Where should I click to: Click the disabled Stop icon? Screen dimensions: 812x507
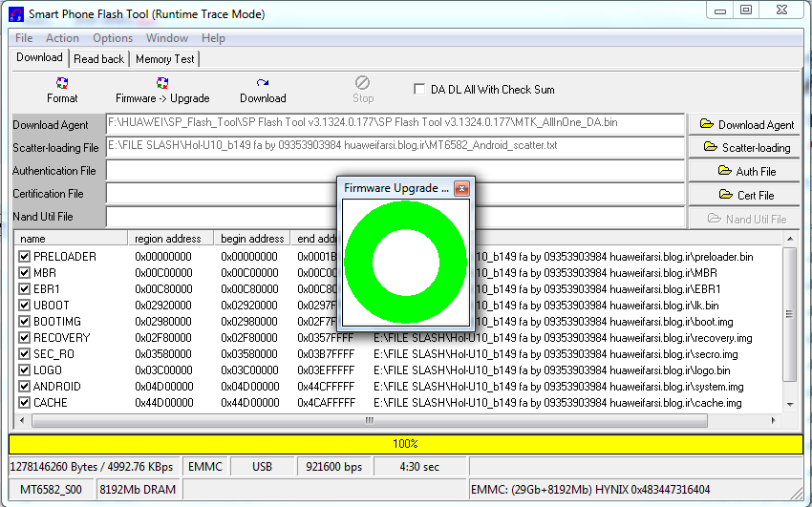pyautogui.click(x=362, y=83)
